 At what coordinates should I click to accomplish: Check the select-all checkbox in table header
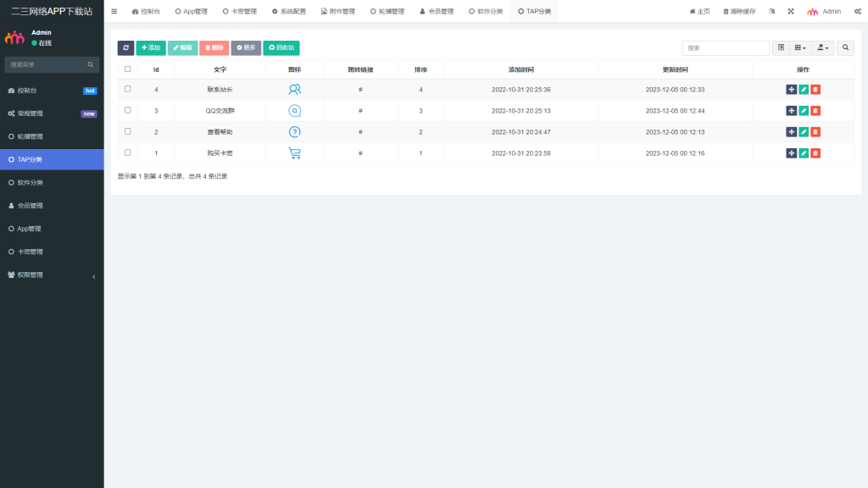pyautogui.click(x=128, y=69)
